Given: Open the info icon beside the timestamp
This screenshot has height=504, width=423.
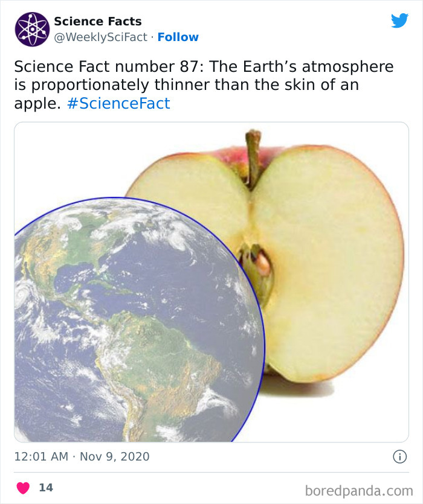Looking at the screenshot, I should [x=401, y=457].
